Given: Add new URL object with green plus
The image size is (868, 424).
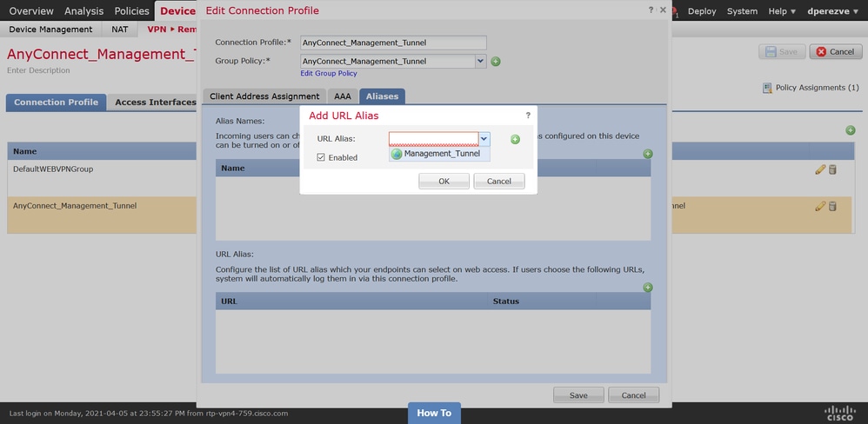Looking at the screenshot, I should [515, 139].
